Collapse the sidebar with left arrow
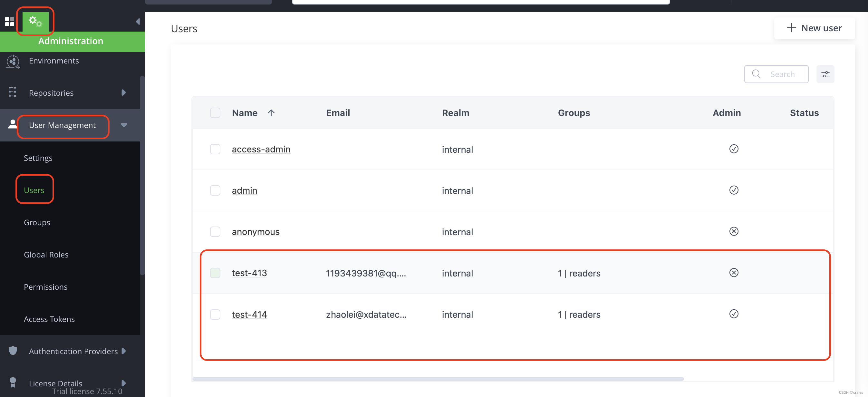The image size is (868, 397). point(138,22)
